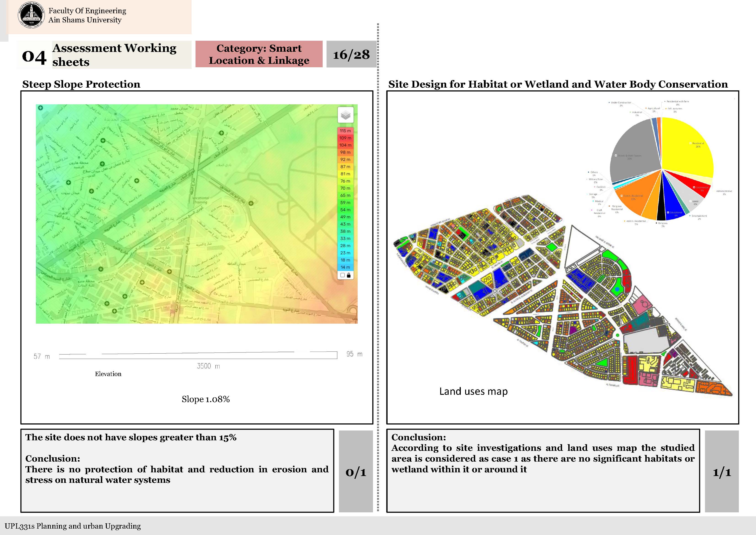Viewport: 756px width, 535px height.
Task: Click the topmost green marker in map center
Action: click(x=222, y=133)
